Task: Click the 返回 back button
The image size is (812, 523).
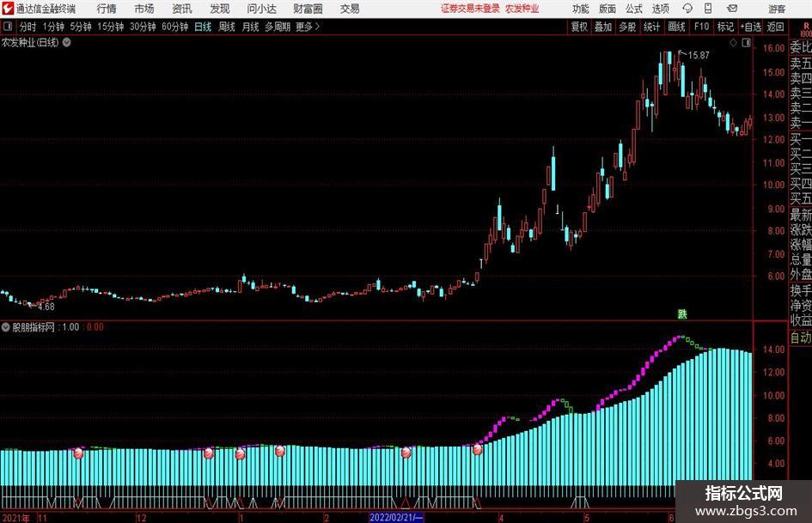Action: tap(775, 27)
